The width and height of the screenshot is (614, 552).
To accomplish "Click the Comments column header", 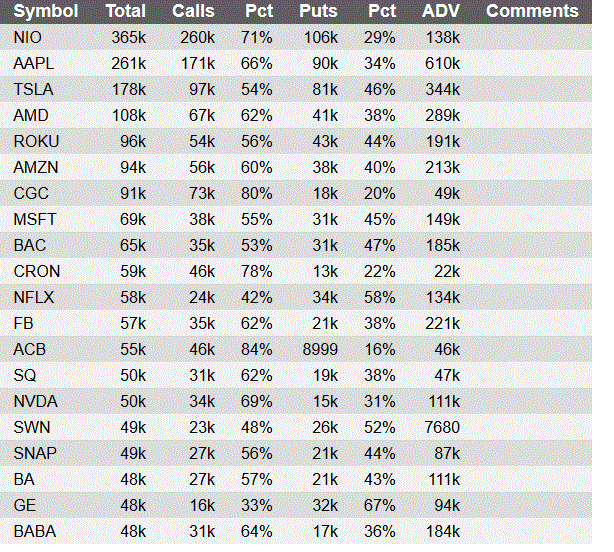I will [532, 11].
